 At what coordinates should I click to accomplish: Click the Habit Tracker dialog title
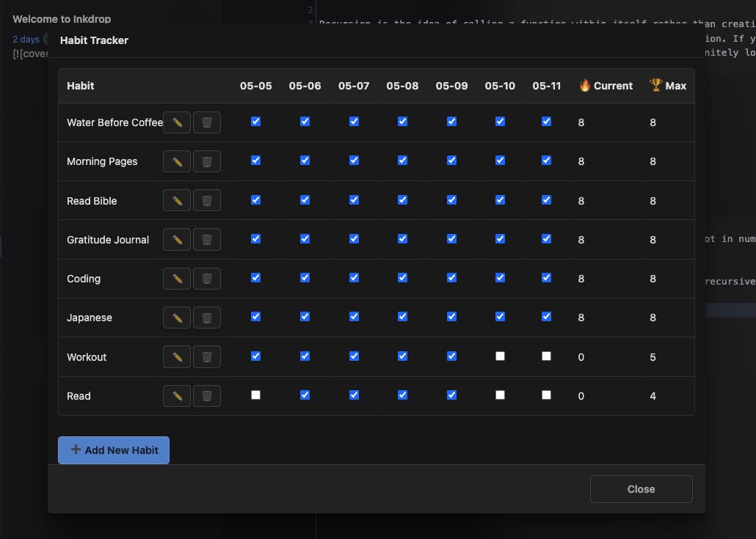coord(94,40)
